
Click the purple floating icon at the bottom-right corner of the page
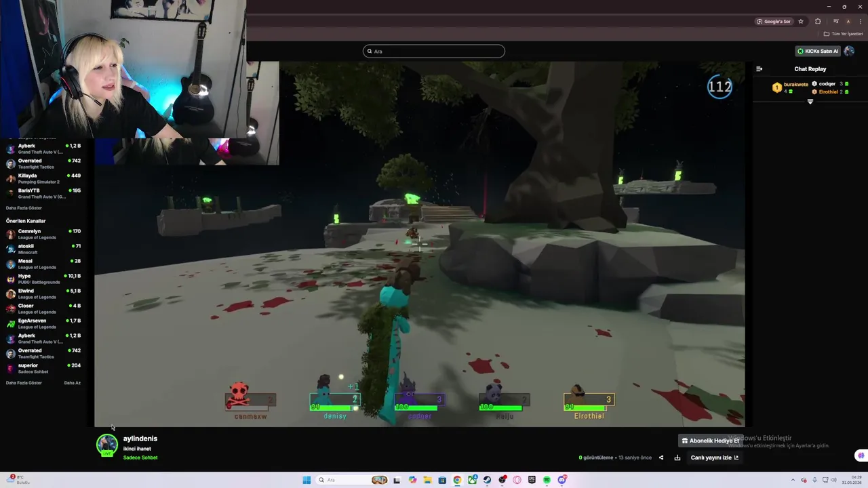pyautogui.click(x=861, y=455)
